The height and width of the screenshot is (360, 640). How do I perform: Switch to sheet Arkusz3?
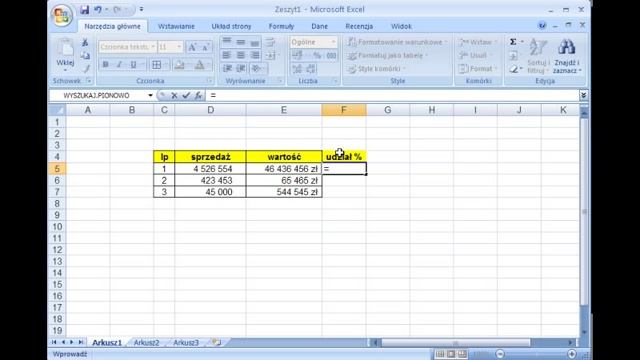[x=186, y=342]
